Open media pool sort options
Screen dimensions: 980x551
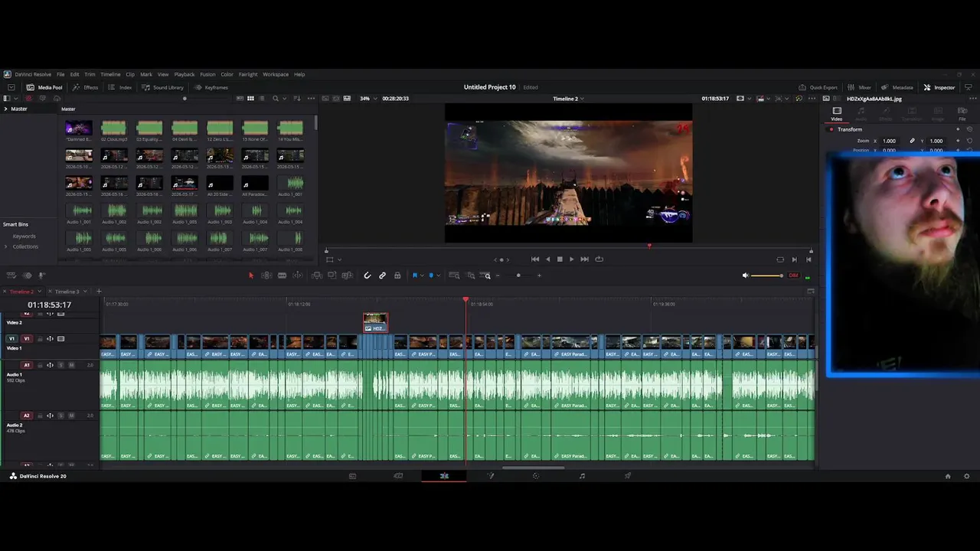[296, 99]
